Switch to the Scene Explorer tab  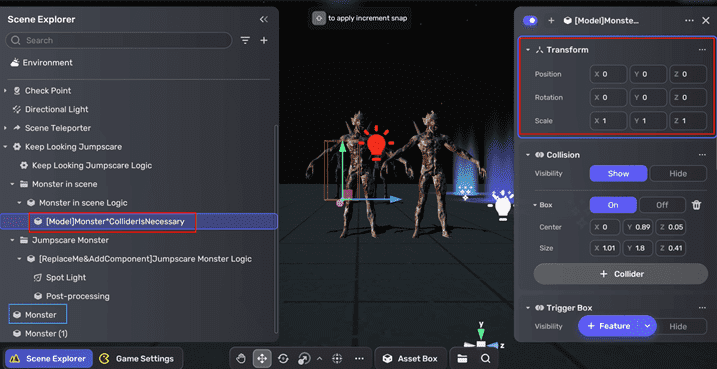[48, 359]
